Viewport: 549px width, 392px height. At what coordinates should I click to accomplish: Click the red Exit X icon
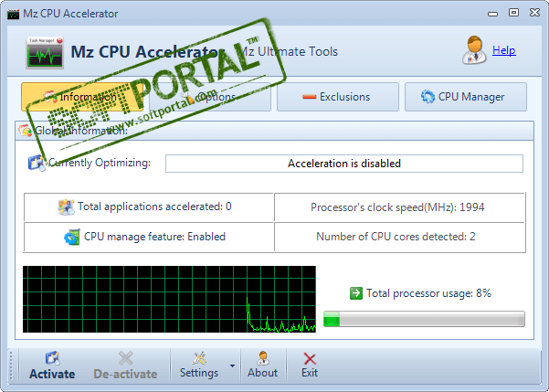310,358
